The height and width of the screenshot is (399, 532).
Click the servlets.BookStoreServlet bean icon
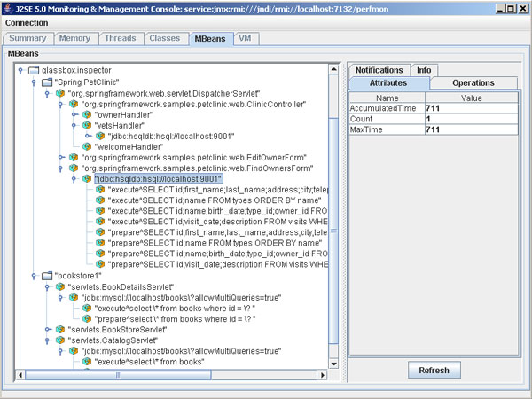pyautogui.click(x=60, y=329)
